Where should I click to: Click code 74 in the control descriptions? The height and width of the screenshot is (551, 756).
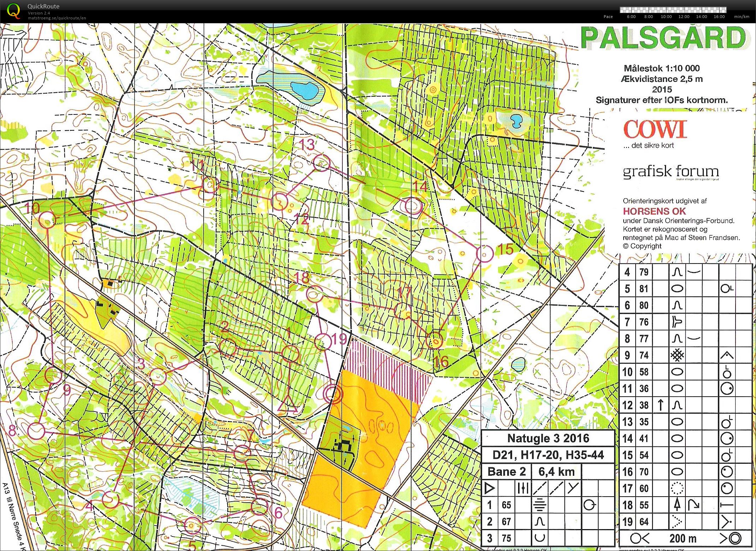(644, 355)
